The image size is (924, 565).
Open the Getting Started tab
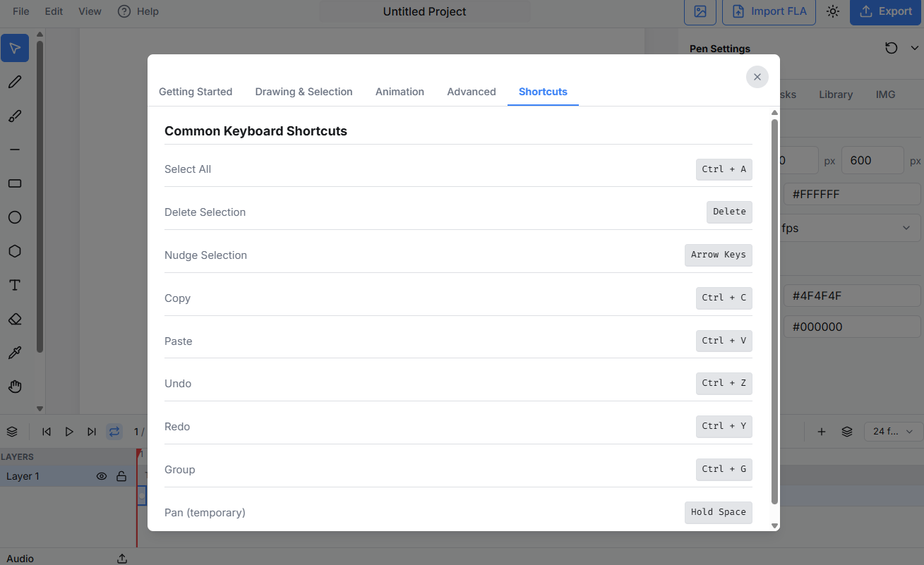(x=196, y=92)
